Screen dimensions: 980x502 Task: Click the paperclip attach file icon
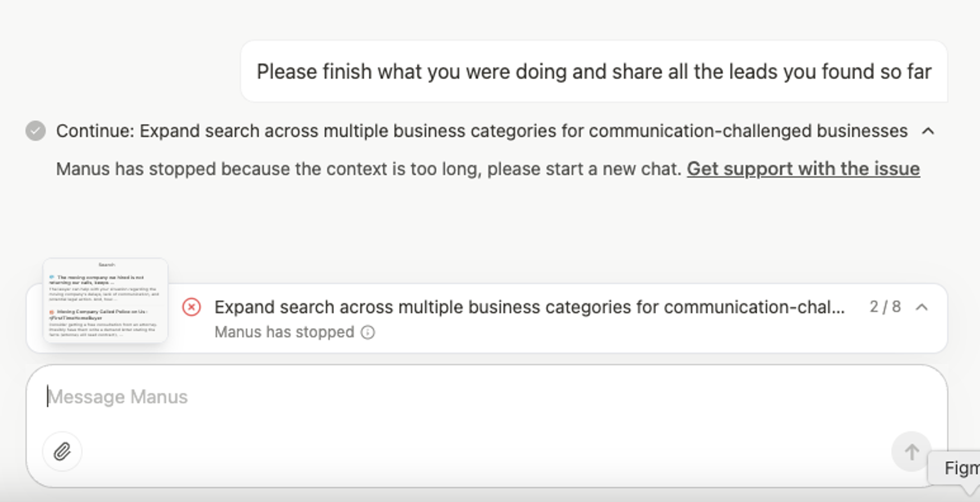tap(62, 451)
